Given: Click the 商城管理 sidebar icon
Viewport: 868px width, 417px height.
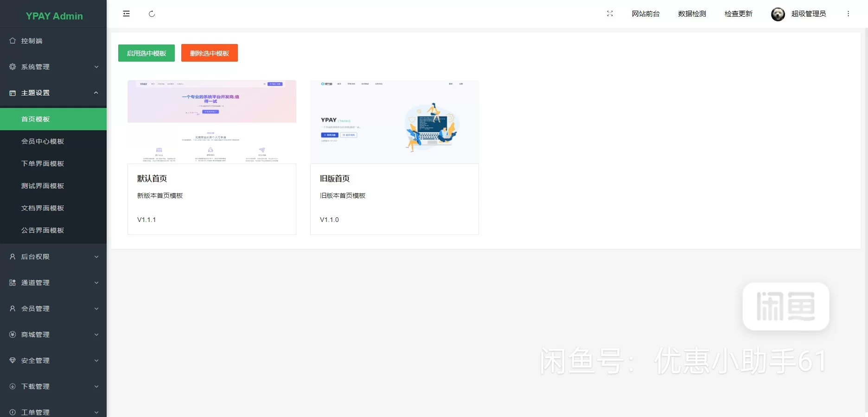Looking at the screenshot, I should 12,334.
